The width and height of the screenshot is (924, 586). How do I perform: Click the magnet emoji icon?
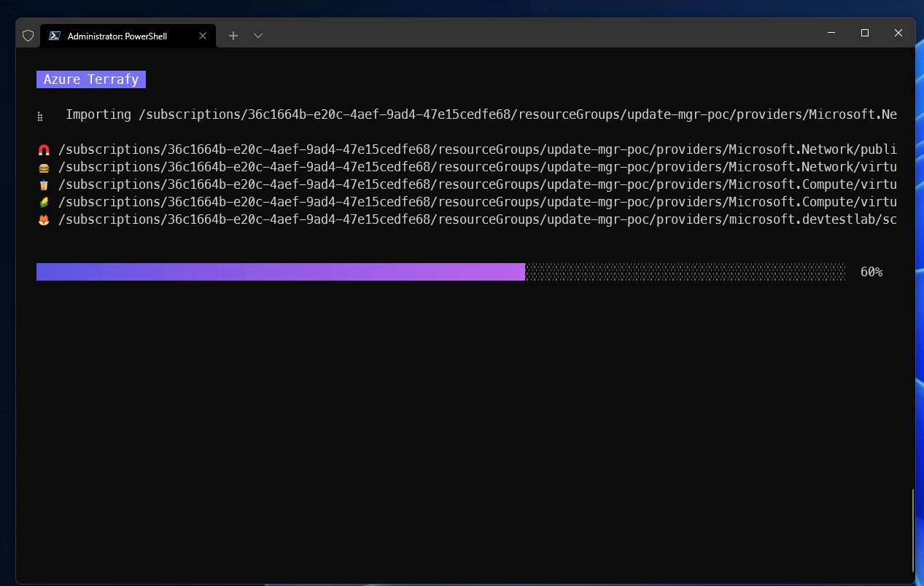point(44,150)
